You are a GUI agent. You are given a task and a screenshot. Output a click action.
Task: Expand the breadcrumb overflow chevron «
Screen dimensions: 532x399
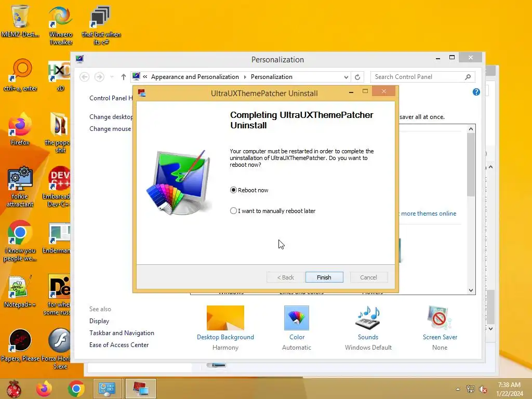click(x=145, y=77)
